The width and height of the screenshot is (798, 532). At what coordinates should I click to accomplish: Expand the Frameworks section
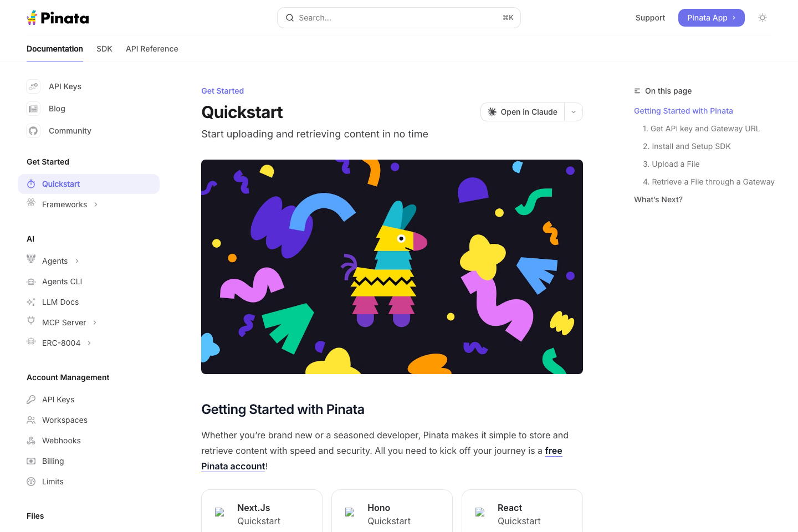coord(96,204)
